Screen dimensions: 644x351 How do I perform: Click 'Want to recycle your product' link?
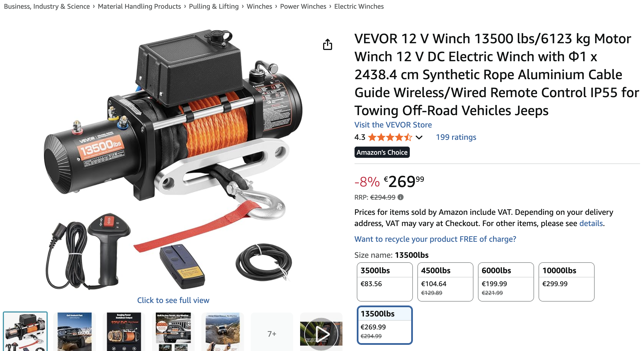coord(435,239)
